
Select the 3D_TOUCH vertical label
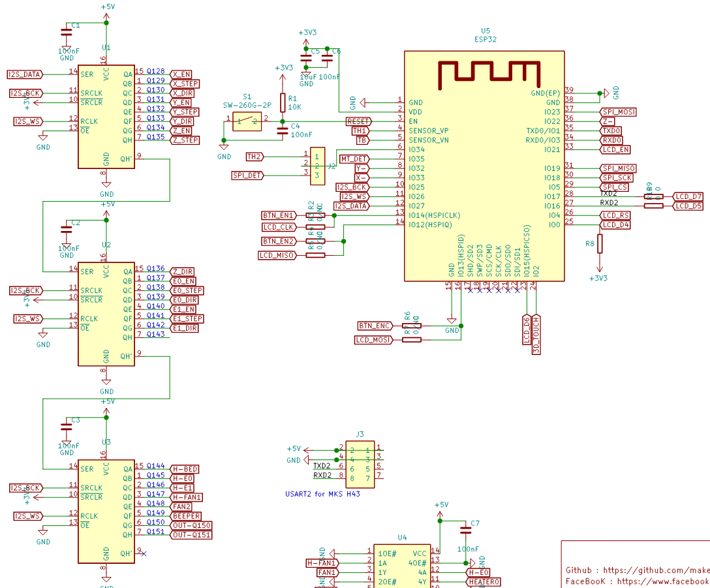pyautogui.click(x=536, y=334)
